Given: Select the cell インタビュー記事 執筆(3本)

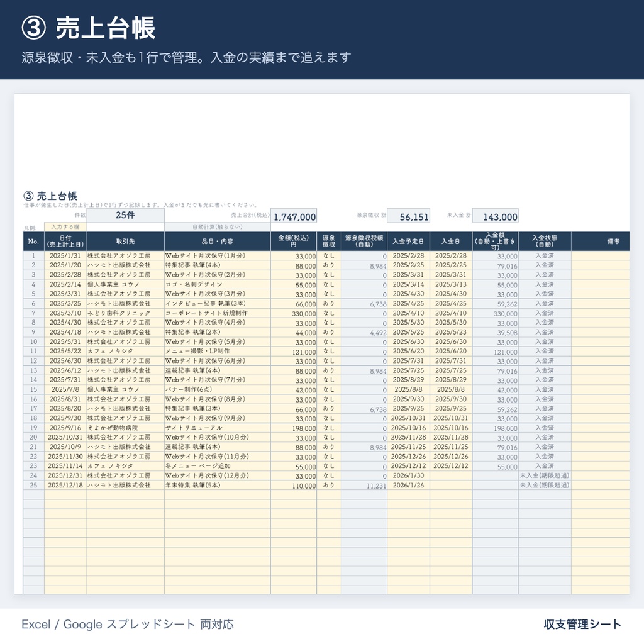Looking at the screenshot, I should [217, 304].
